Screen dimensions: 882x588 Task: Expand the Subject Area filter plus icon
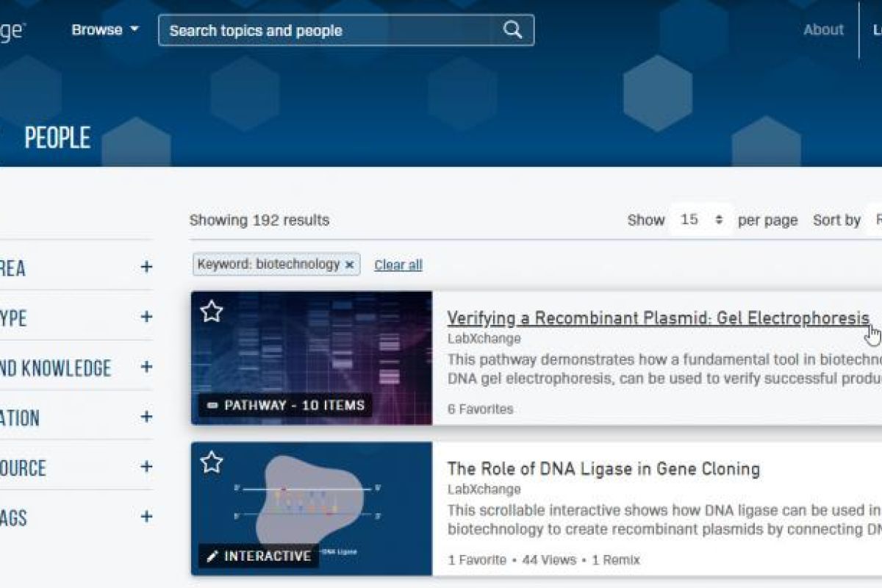click(146, 267)
